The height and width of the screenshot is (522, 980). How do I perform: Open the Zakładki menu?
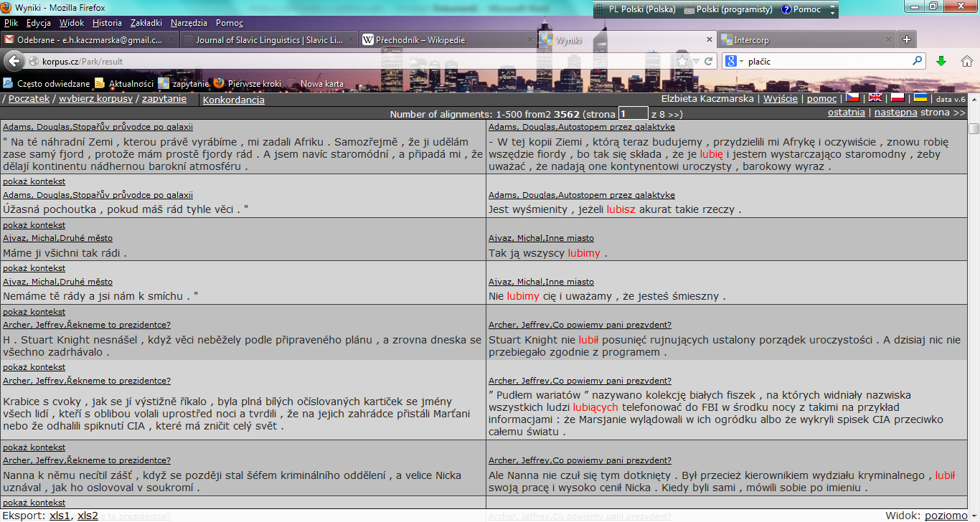(x=146, y=23)
